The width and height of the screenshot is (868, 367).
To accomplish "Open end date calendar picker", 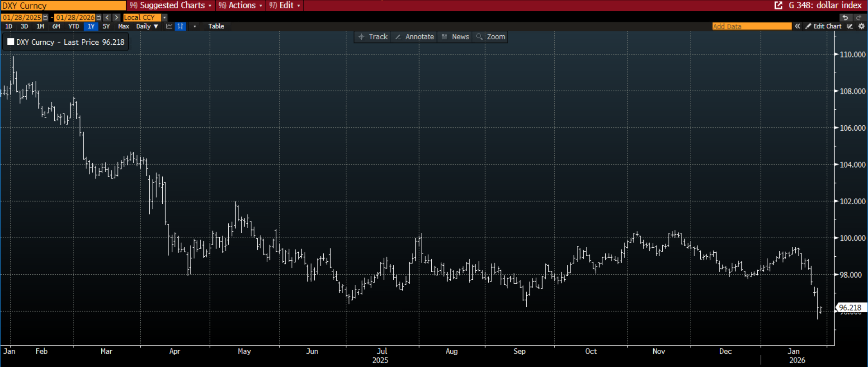I will 99,18.
